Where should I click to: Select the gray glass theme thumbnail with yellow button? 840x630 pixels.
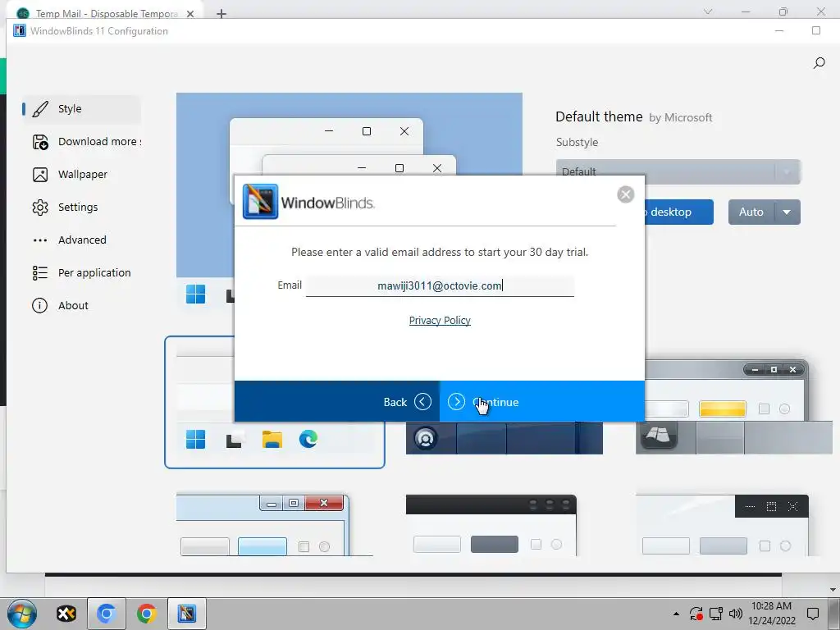[x=734, y=408]
